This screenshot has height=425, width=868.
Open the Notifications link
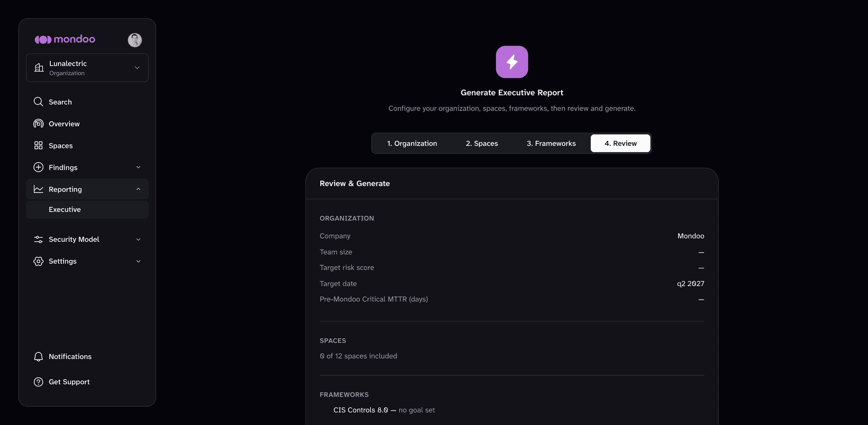tap(87, 357)
